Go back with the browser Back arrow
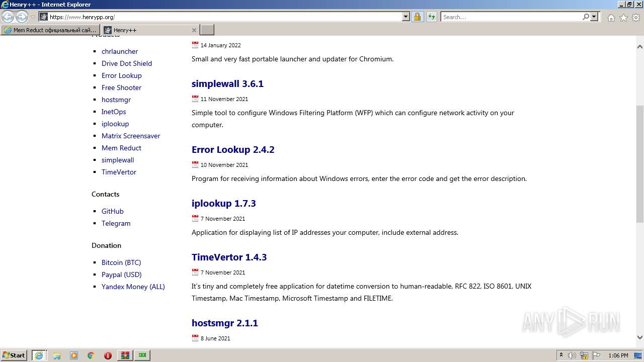The width and height of the screenshot is (644, 362). [8, 17]
